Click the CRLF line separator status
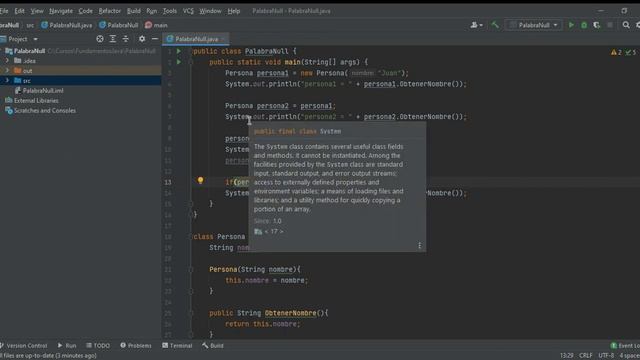The width and height of the screenshot is (640, 360). point(585,356)
